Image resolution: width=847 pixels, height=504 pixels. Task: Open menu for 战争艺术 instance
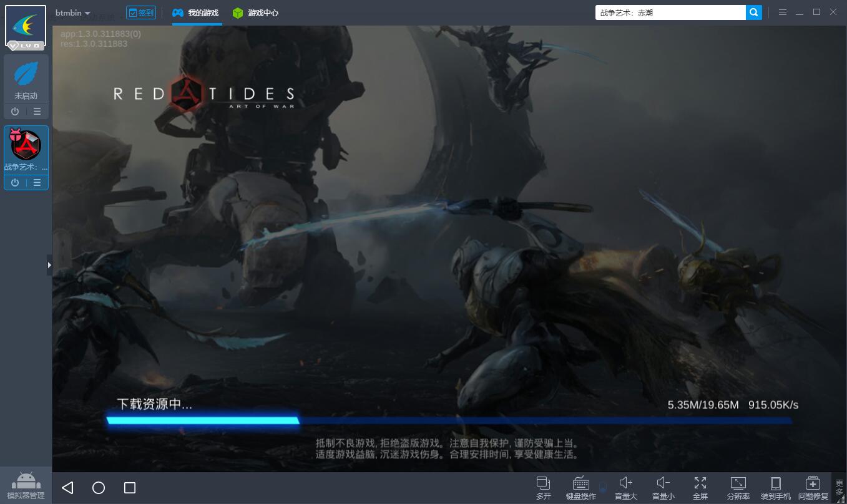[37, 183]
